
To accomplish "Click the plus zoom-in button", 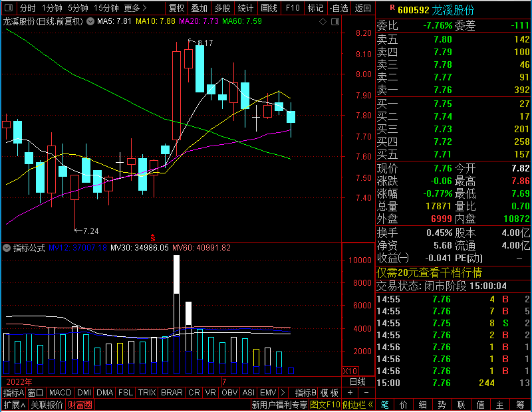I will (350, 393).
